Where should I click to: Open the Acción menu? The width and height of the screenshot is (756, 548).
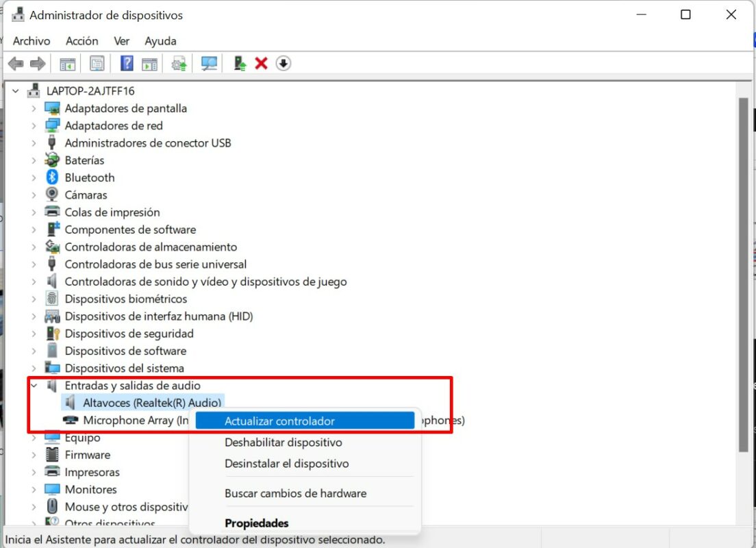coord(81,41)
